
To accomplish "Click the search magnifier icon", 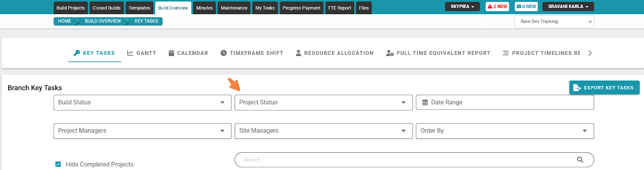I will click(580, 160).
